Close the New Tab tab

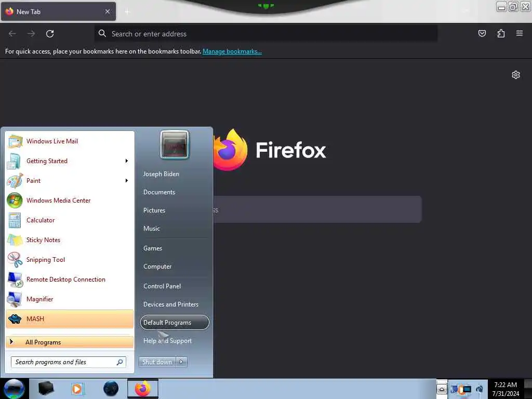click(108, 11)
